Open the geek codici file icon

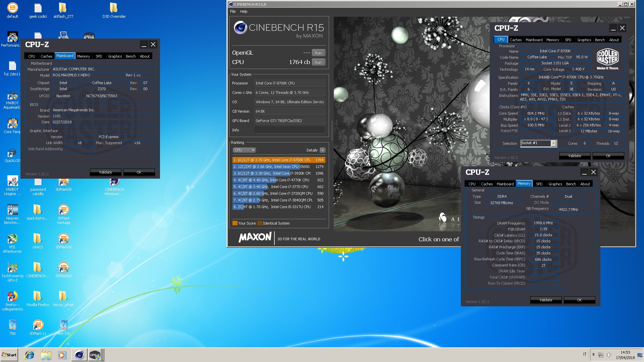click(38, 10)
